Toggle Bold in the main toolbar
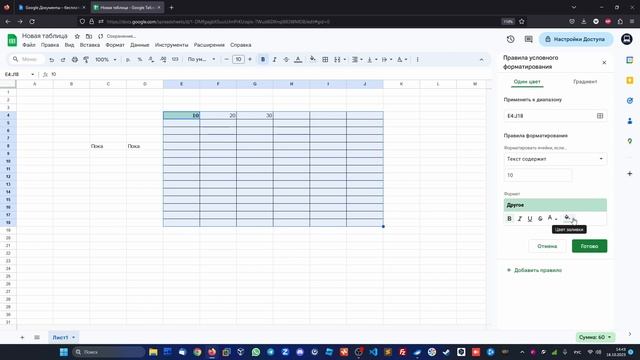Viewport: 640px width, 360px height. (263, 60)
